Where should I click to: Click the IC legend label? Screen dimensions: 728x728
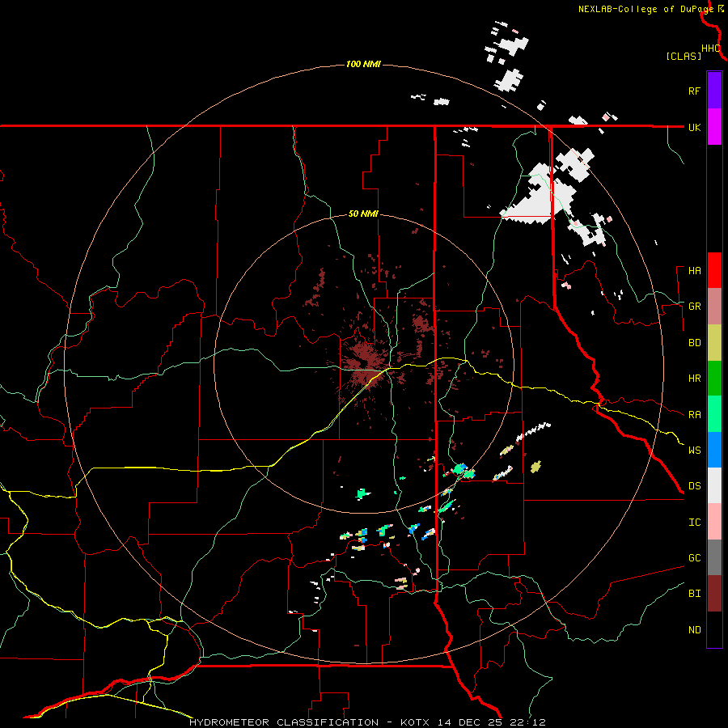tap(694, 523)
